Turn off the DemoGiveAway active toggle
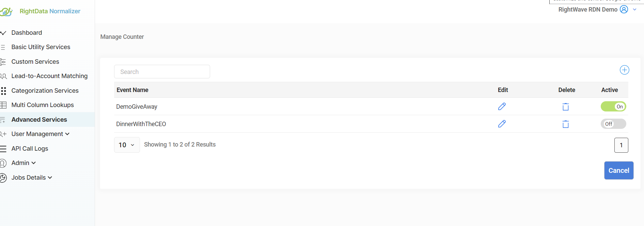The width and height of the screenshot is (644, 226). coord(613,106)
